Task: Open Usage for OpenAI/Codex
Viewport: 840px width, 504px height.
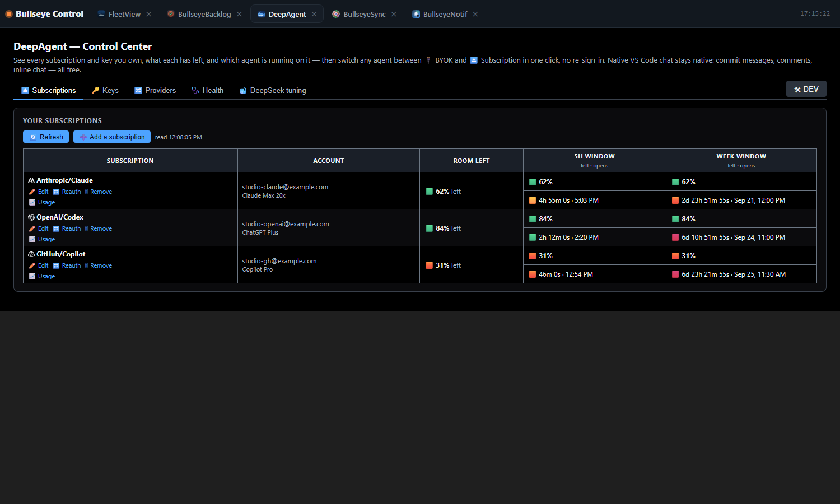Action: pos(42,239)
